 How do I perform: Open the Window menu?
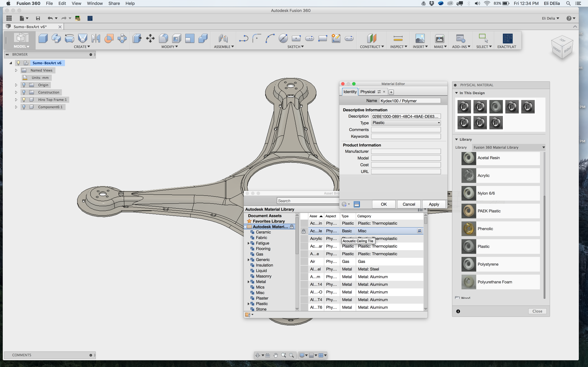pyautogui.click(x=95, y=3)
